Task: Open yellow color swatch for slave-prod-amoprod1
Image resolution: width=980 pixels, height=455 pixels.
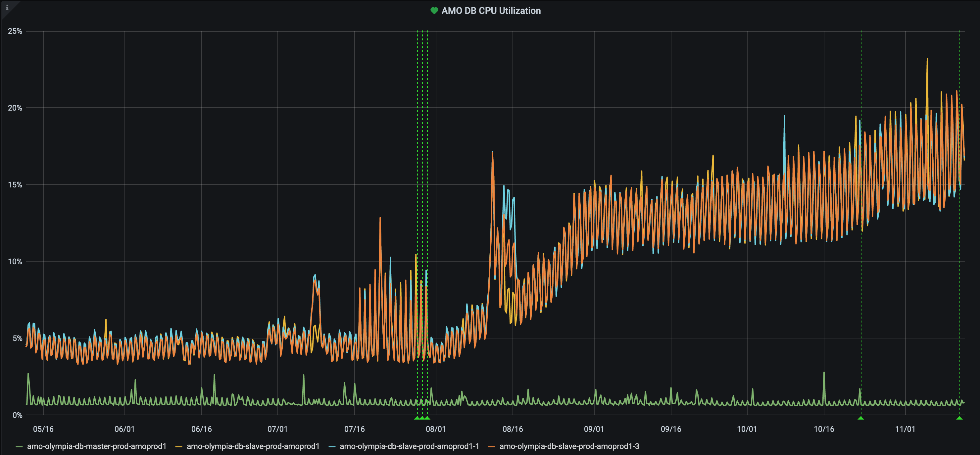Action: (x=179, y=447)
